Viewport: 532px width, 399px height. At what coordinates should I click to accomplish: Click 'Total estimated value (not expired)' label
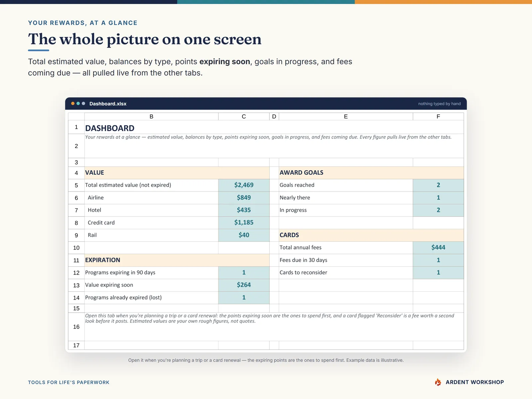[x=128, y=185]
